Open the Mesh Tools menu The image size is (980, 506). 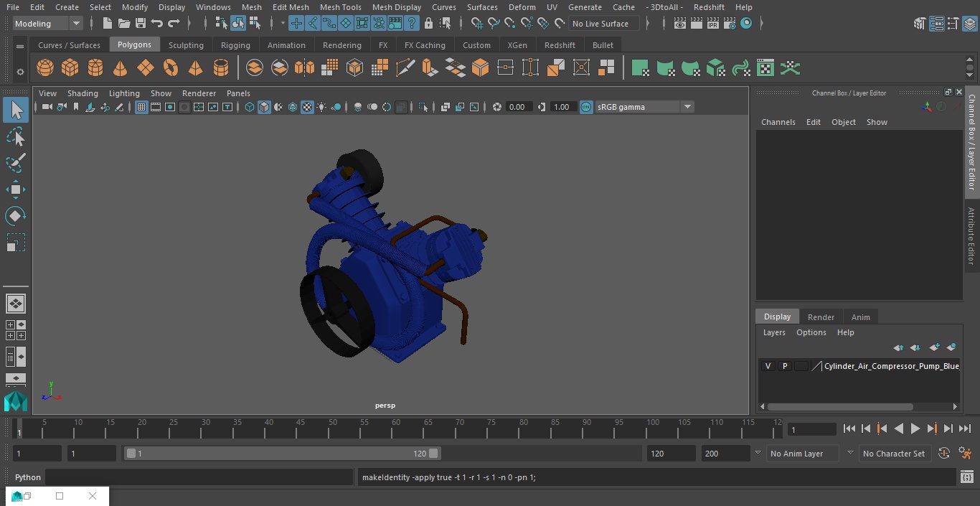(x=340, y=7)
